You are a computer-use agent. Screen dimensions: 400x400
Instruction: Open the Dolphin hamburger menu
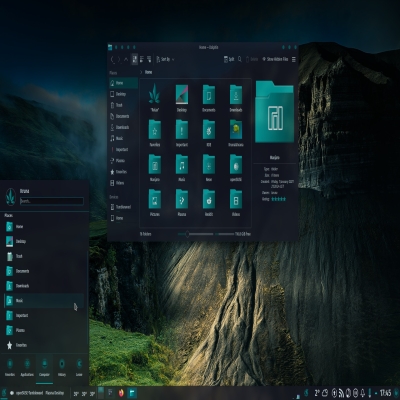pos(294,59)
